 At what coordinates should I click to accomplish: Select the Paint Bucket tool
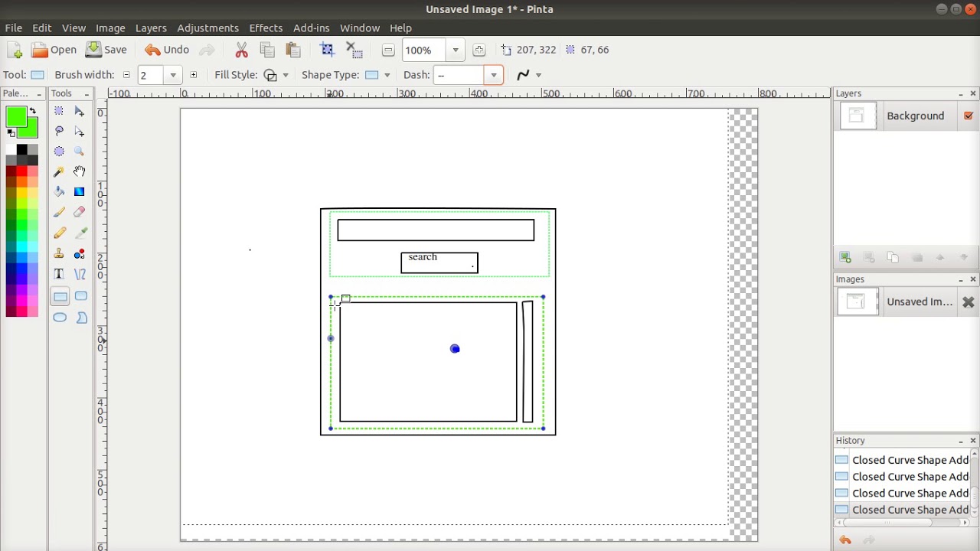tap(59, 191)
